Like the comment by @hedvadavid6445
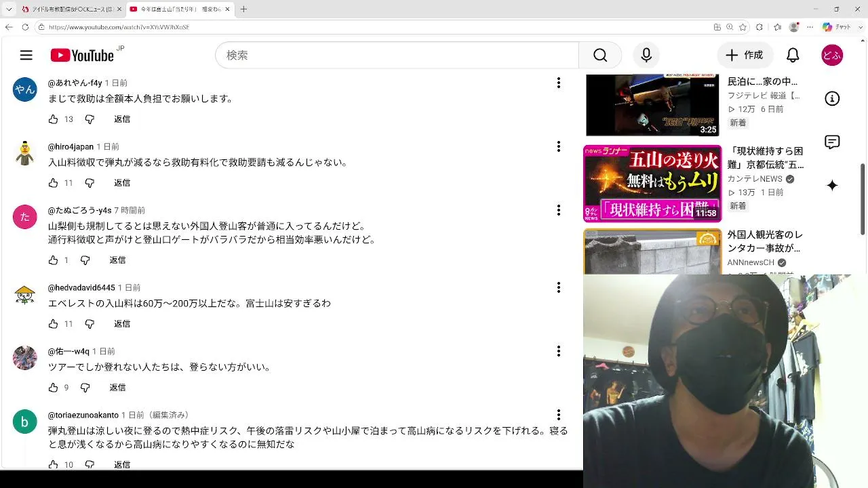The width and height of the screenshot is (868, 488). click(54, 324)
